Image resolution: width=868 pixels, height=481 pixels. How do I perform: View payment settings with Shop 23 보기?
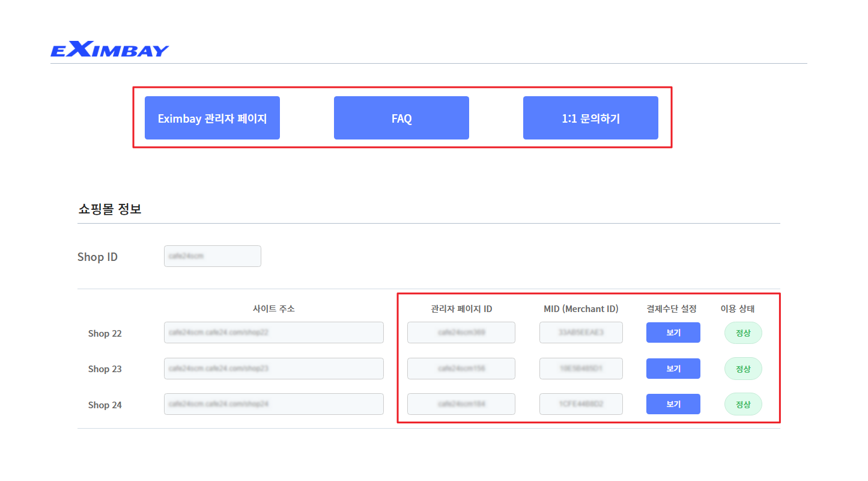coord(673,369)
